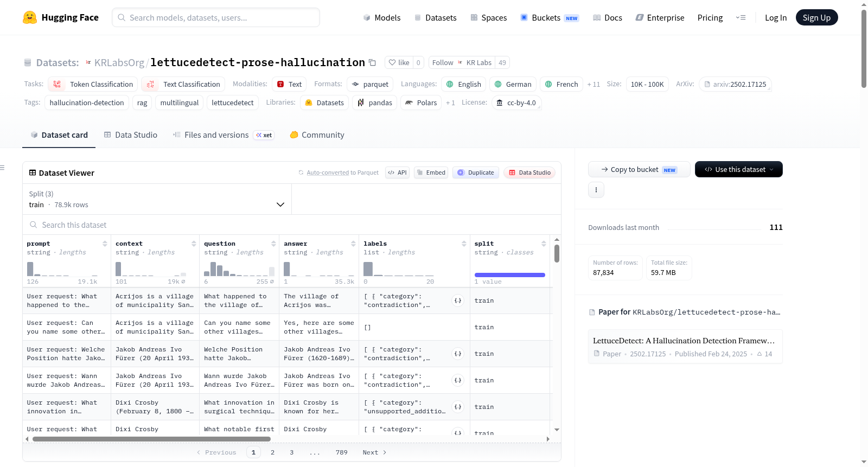This screenshot has width=868, height=467.
Task: Sort by the split column
Action: (544, 244)
